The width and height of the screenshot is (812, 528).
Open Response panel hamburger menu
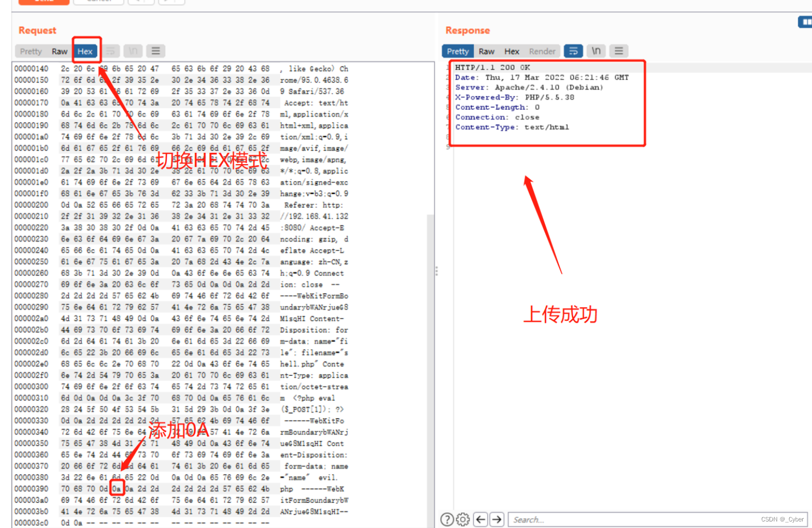click(619, 51)
